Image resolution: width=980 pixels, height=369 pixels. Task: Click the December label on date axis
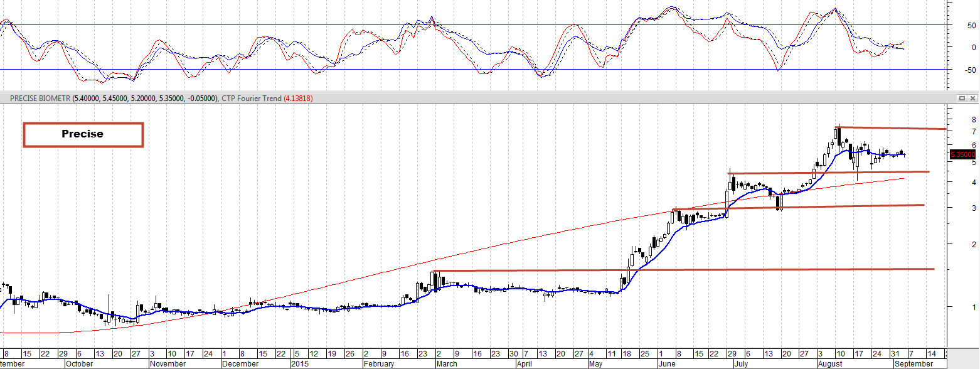click(x=239, y=363)
